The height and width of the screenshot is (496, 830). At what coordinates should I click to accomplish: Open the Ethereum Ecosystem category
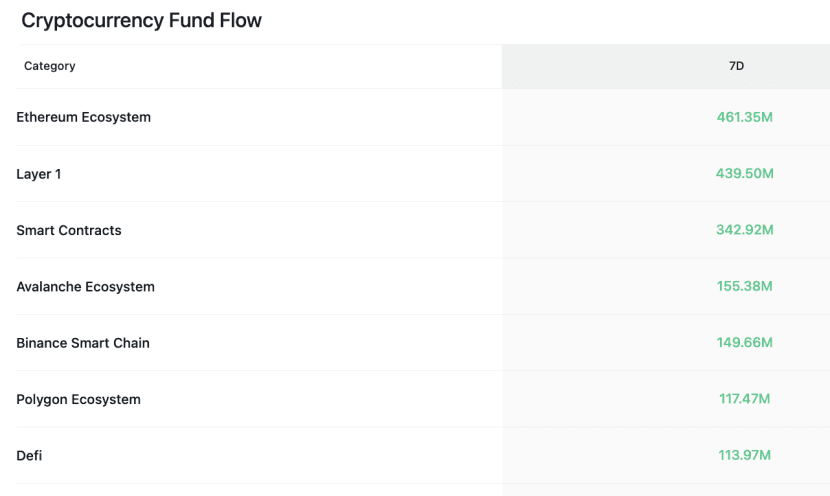[x=83, y=117]
